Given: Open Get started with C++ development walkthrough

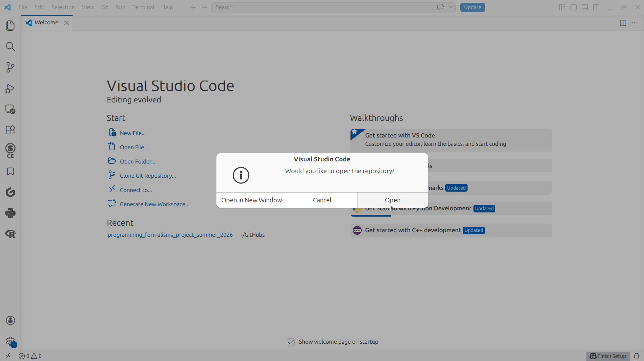Looking at the screenshot, I should click(451, 230).
